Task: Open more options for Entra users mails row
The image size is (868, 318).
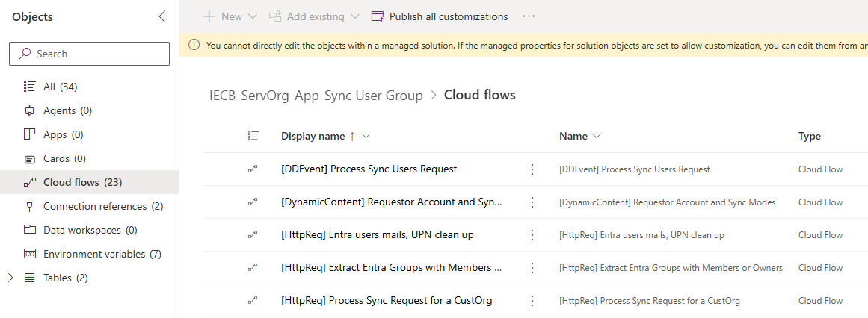Action: click(532, 235)
